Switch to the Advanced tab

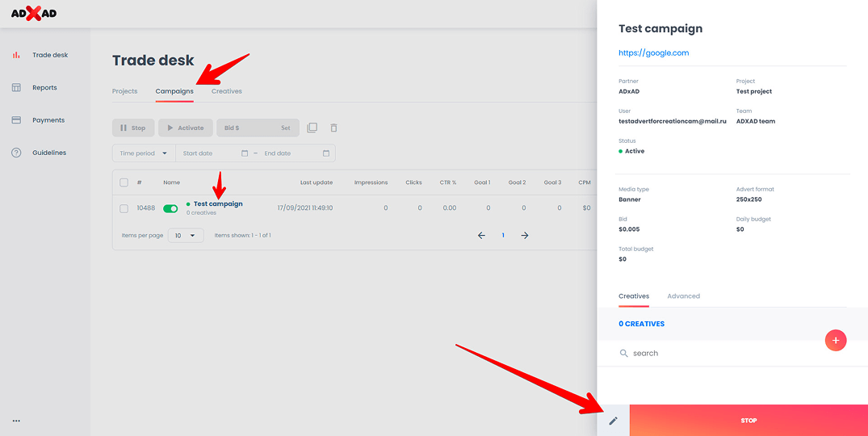683,296
